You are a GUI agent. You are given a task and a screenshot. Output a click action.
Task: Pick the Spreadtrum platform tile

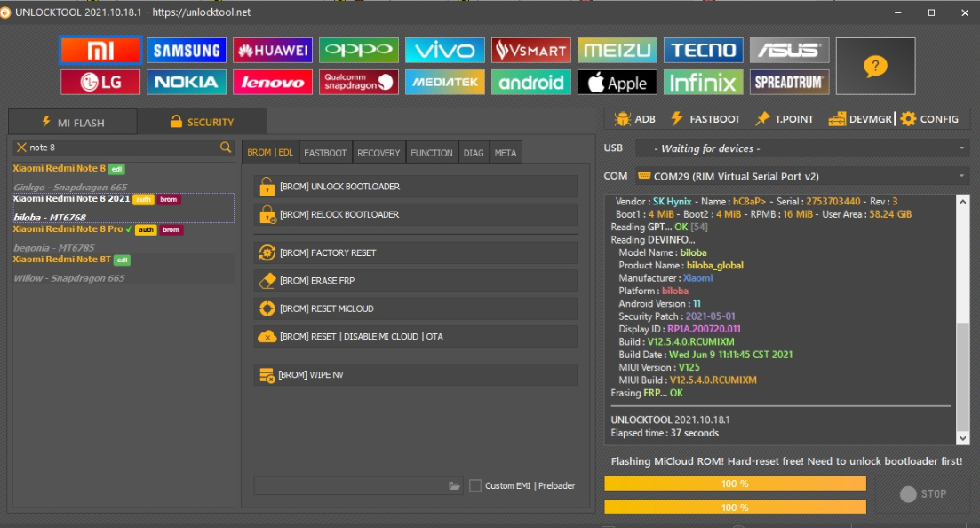pyautogui.click(x=790, y=82)
